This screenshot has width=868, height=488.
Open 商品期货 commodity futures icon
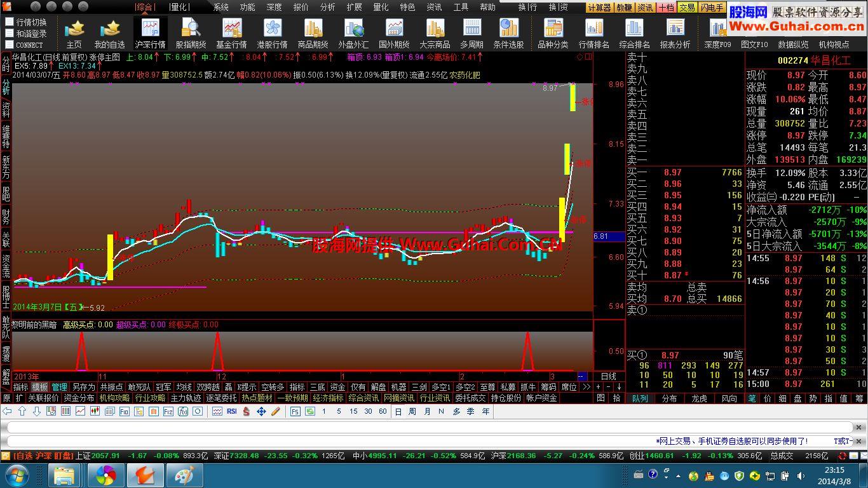point(313,33)
